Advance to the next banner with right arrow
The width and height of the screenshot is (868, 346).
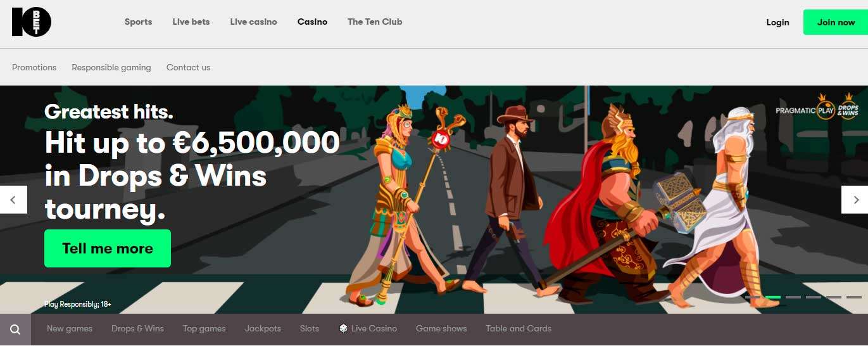(855, 200)
